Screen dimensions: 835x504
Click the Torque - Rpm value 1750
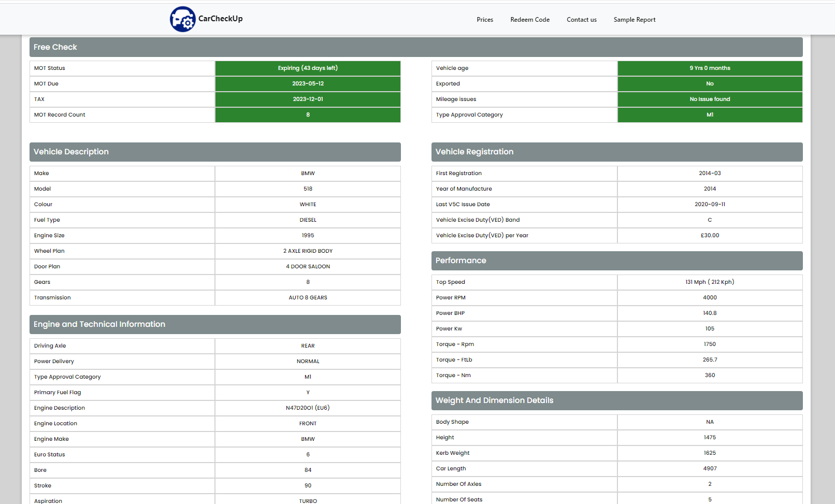pos(710,344)
